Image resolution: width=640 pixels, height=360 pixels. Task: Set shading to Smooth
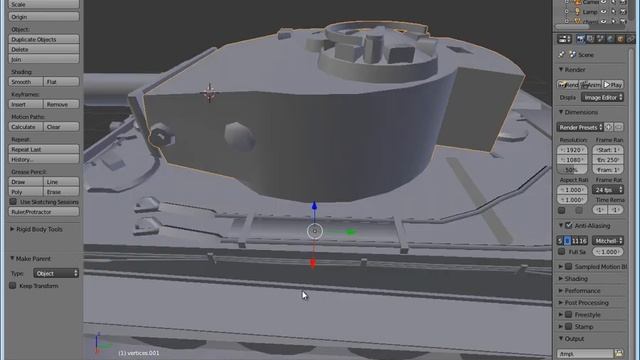point(26,82)
